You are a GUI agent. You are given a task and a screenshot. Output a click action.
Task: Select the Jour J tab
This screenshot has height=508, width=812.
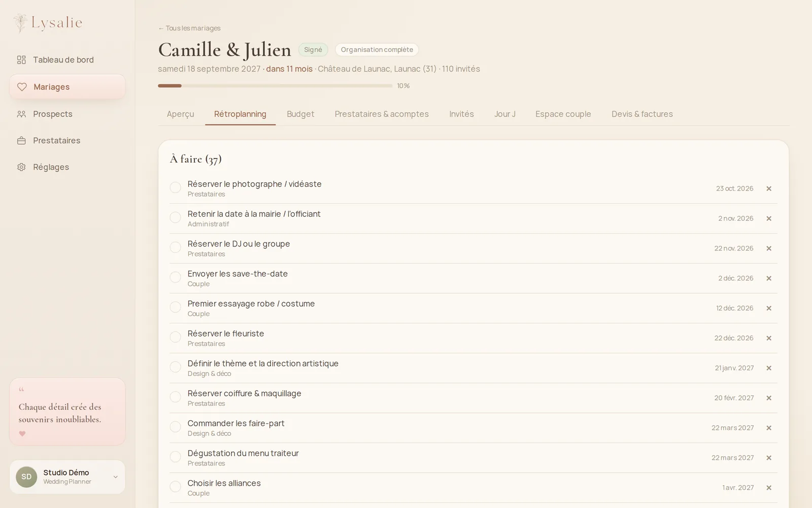point(505,114)
